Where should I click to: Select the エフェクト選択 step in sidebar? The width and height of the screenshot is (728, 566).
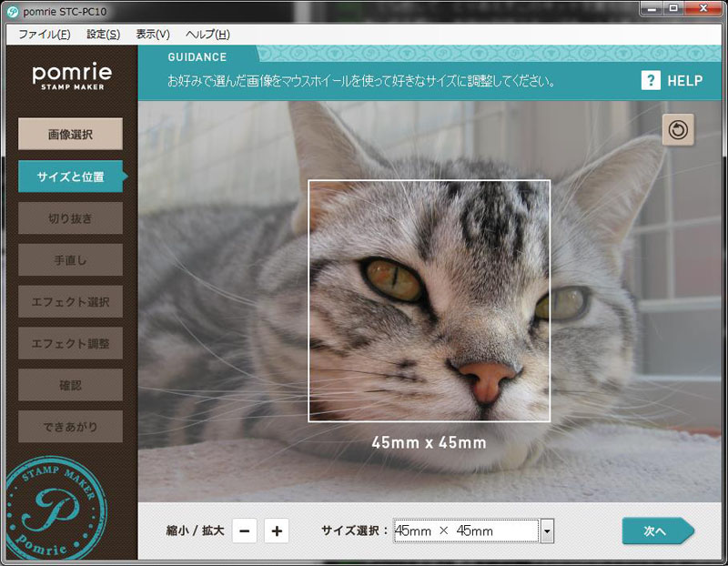click(69, 302)
